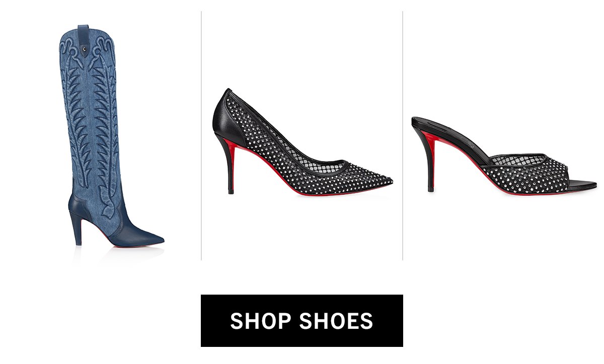
Task: Select the black studded mesh pump
Action: pyautogui.click(x=302, y=142)
